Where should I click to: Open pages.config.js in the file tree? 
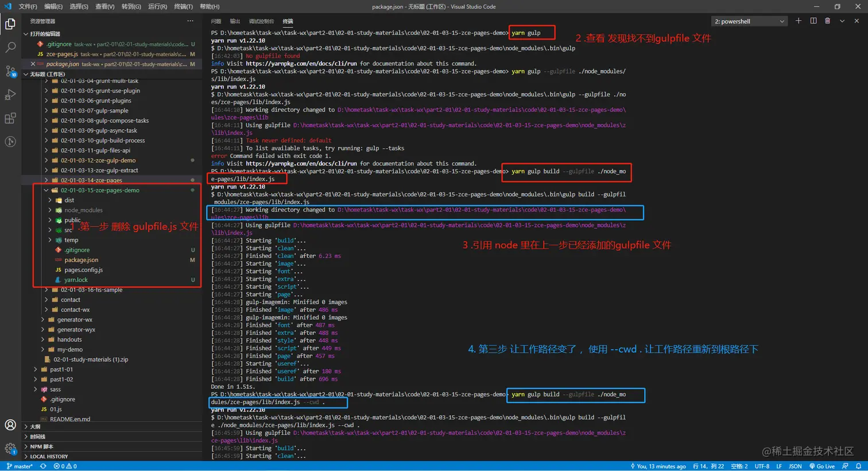click(x=84, y=270)
